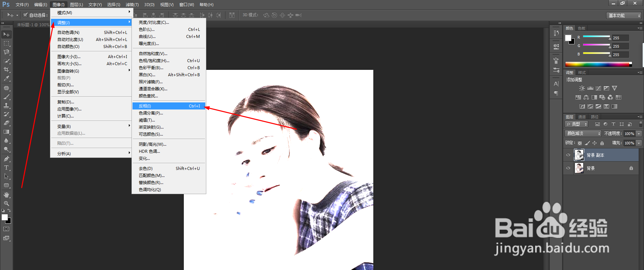644x270 pixels.
Task: Switch to the 路径 tab
Action: pos(595,117)
